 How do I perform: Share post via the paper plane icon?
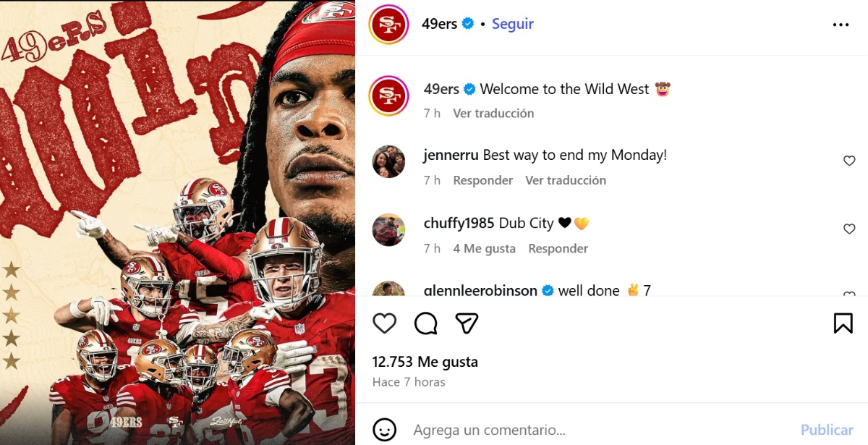tap(467, 323)
